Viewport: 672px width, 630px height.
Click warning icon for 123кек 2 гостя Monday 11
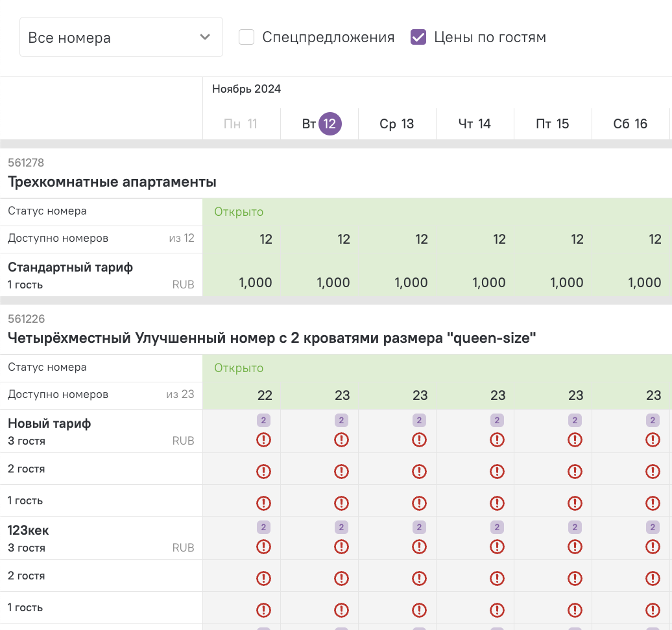pos(263,579)
